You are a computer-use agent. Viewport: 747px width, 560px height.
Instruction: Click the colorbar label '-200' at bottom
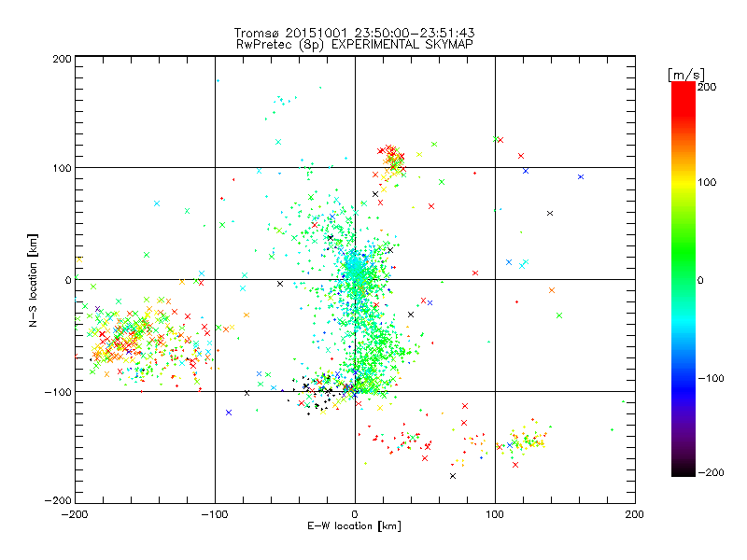pos(711,472)
